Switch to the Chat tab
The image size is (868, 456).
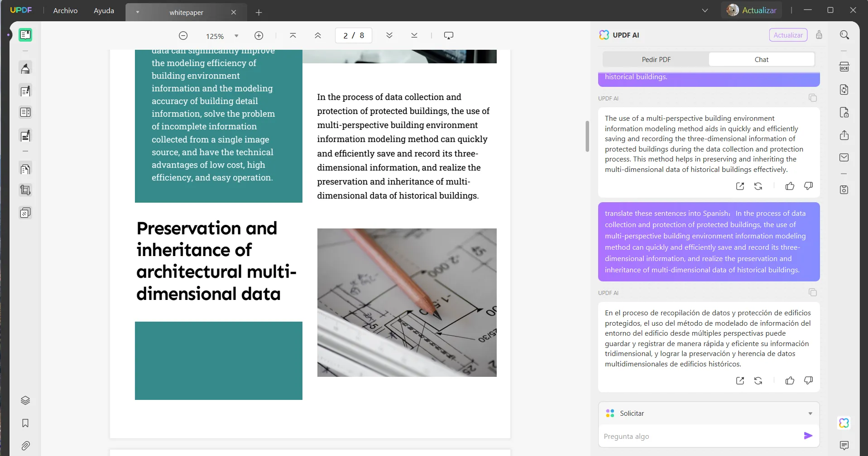[762, 59]
